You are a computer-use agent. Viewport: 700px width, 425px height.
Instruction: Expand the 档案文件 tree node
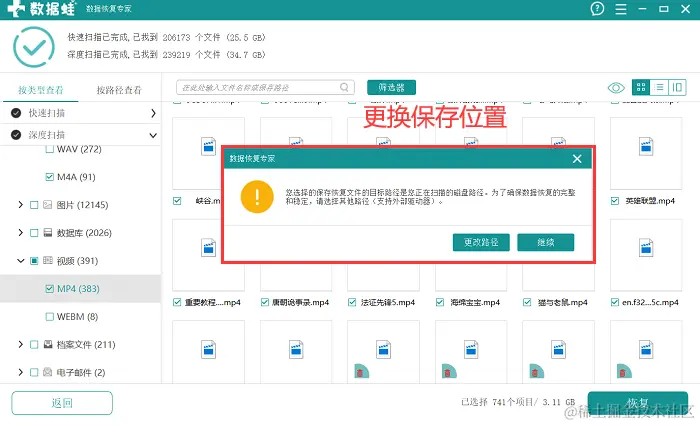[x=21, y=345]
